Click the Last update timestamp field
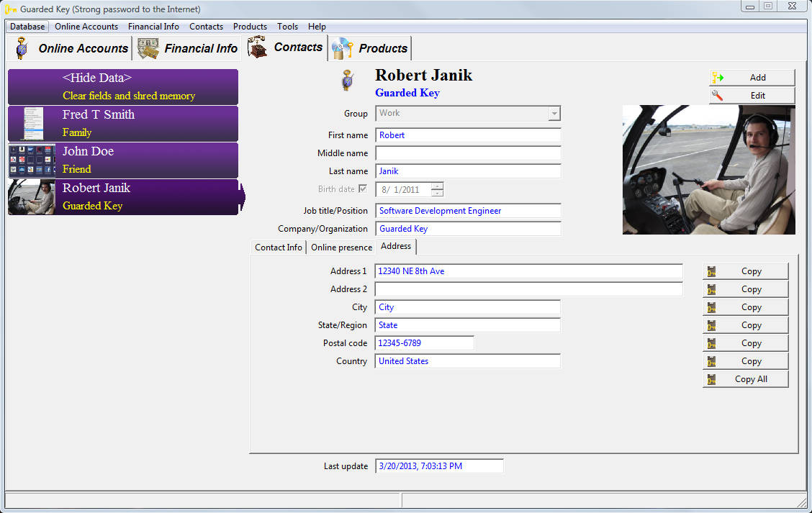812x513 pixels. click(x=439, y=466)
